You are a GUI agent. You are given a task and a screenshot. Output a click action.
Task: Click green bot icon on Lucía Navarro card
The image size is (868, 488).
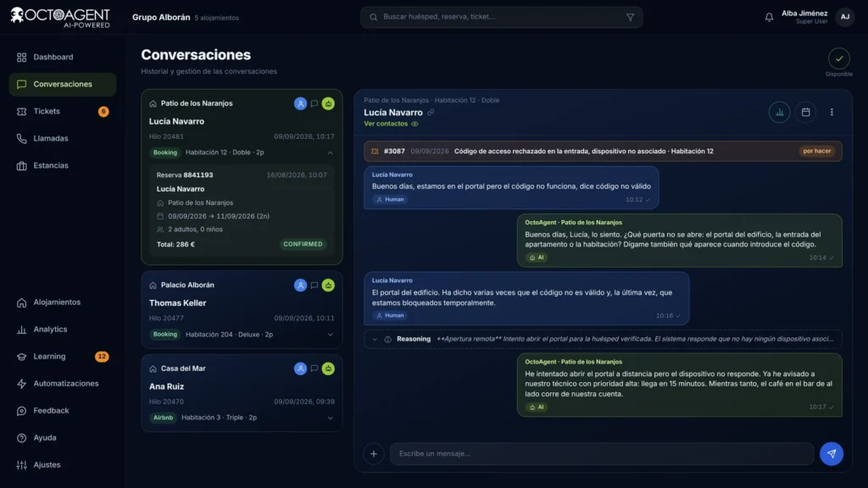(328, 103)
